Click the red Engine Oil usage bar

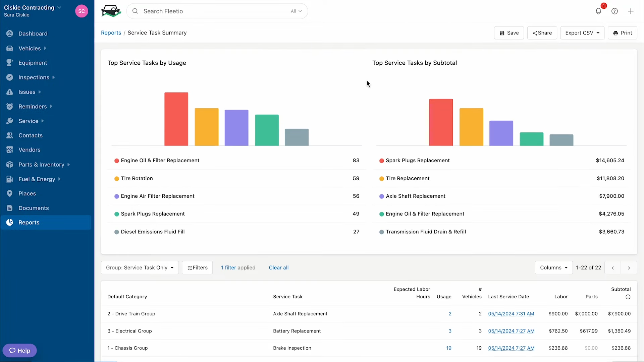tap(176, 119)
